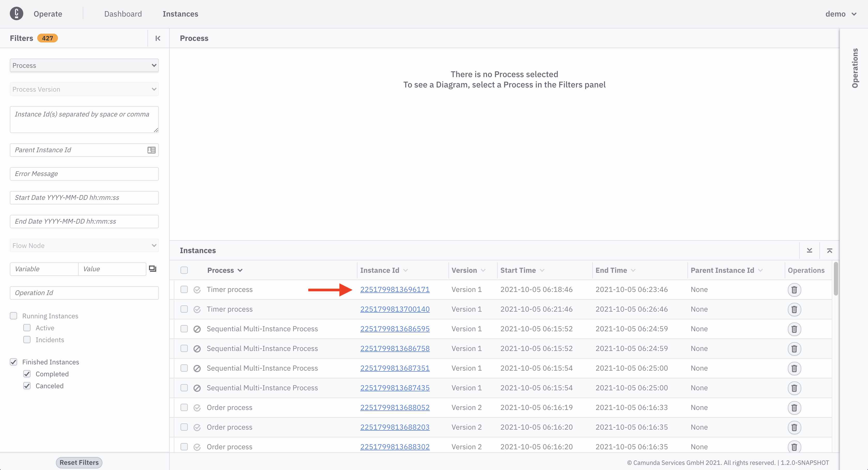Image resolution: width=868 pixels, height=470 pixels.
Task: Click the delete icon for Timer process instance
Action: (x=794, y=289)
